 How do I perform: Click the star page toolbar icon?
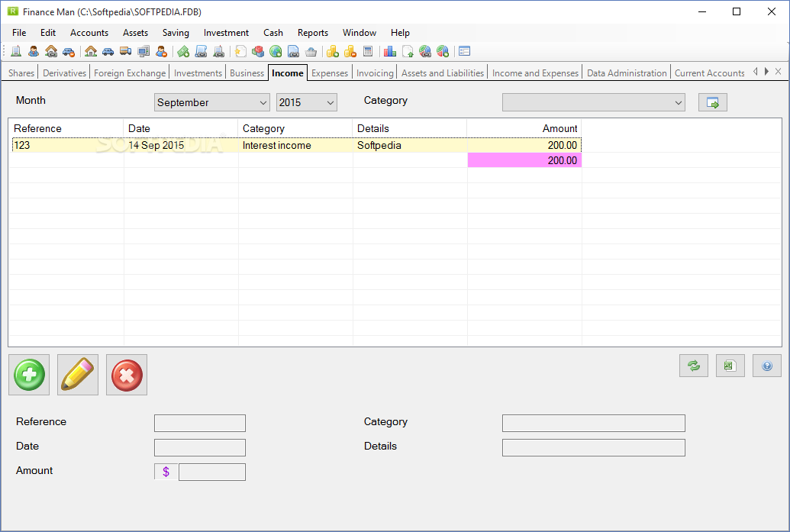coord(241,51)
